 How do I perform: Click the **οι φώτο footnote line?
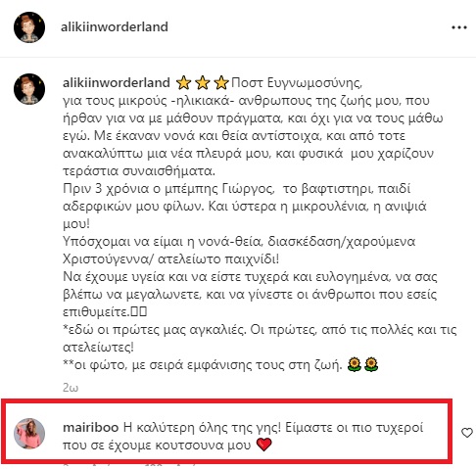click(x=203, y=365)
